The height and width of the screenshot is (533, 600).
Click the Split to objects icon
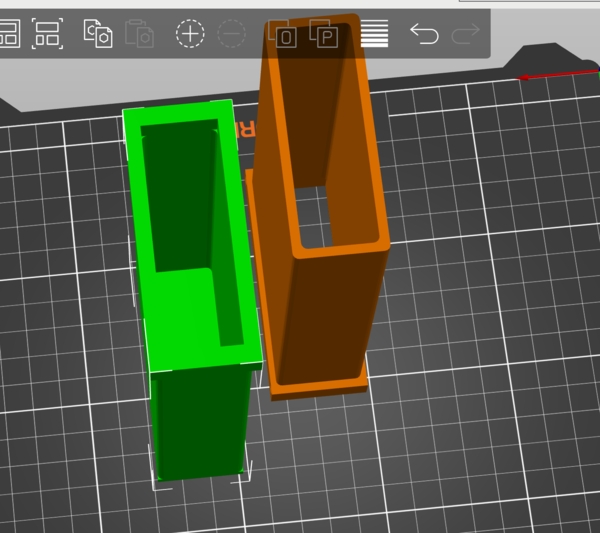282,34
